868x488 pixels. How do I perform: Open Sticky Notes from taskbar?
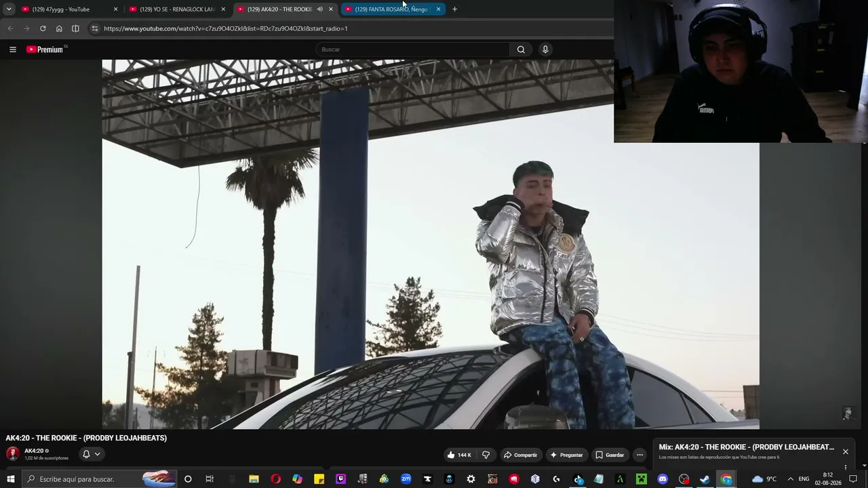tap(319, 479)
